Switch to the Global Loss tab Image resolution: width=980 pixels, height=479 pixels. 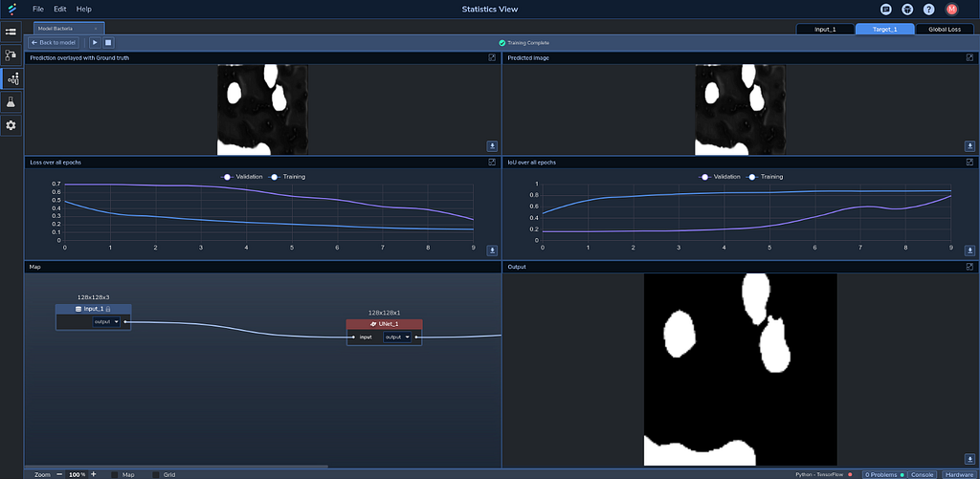tap(945, 30)
